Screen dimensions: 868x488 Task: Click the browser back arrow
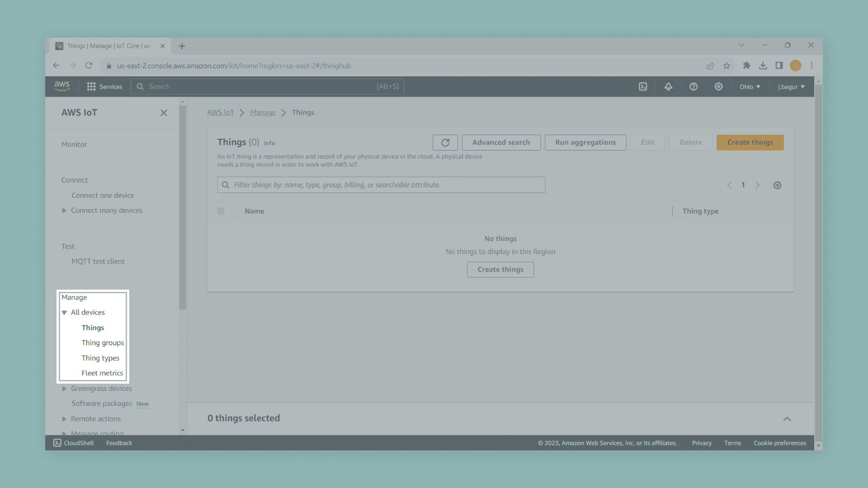pyautogui.click(x=56, y=66)
